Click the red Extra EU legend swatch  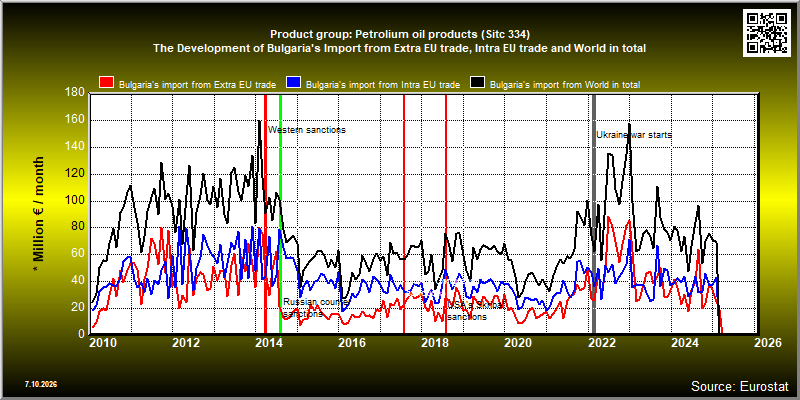coord(107,82)
